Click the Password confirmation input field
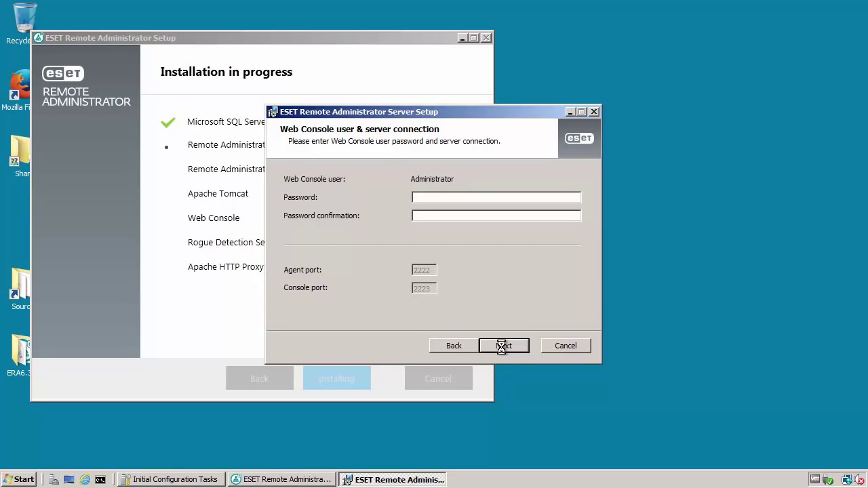This screenshot has width=868, height=488. coord(496,216)
